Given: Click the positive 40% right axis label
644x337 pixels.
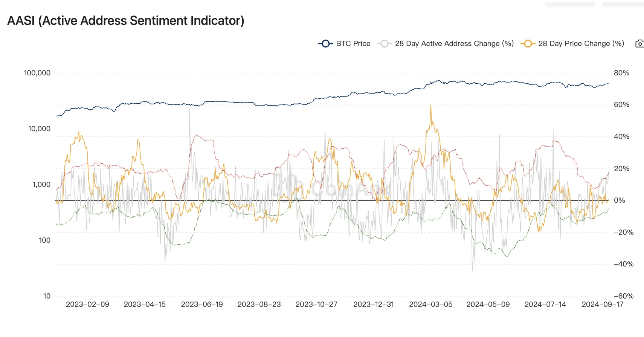Looking at the screenshot, I should point(621,136).
